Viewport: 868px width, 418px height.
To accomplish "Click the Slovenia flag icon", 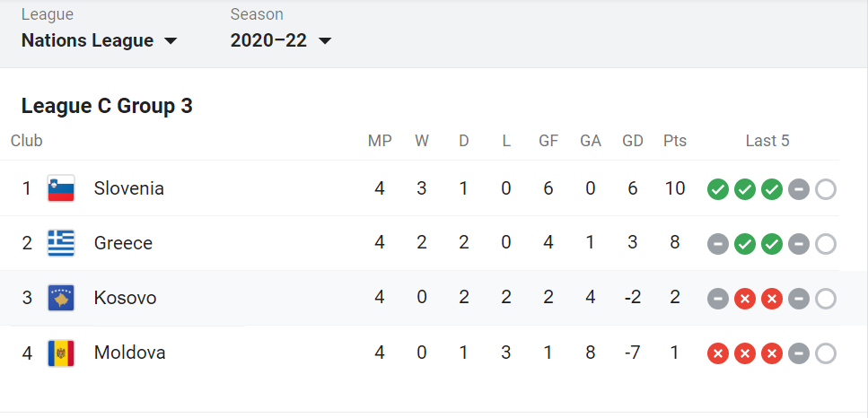I will click(x=61, y=188).
